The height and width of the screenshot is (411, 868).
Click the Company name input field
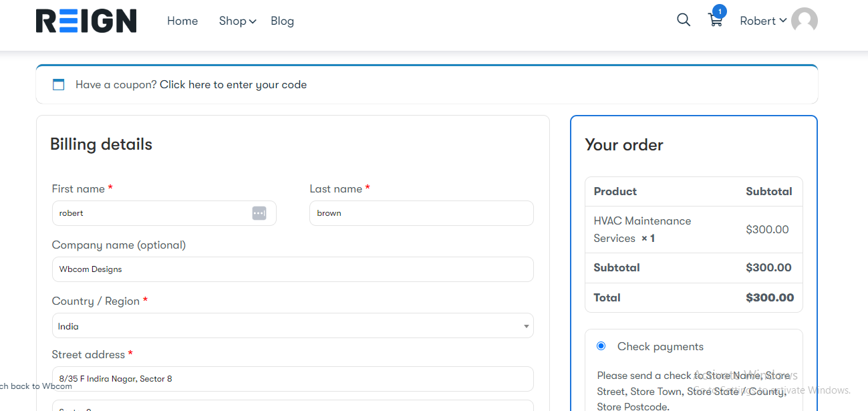tap(293, 269)
